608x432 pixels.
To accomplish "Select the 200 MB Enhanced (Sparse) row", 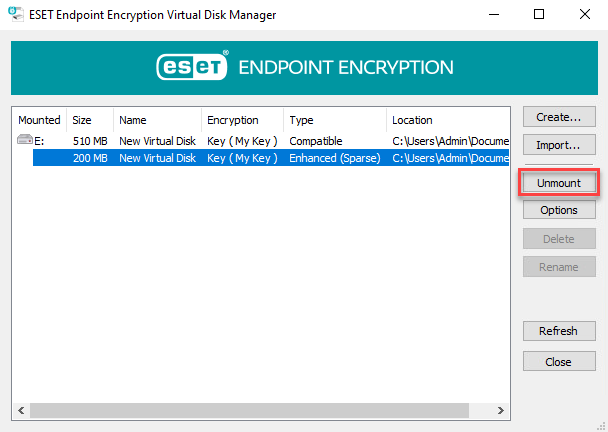I will [271, 158].
